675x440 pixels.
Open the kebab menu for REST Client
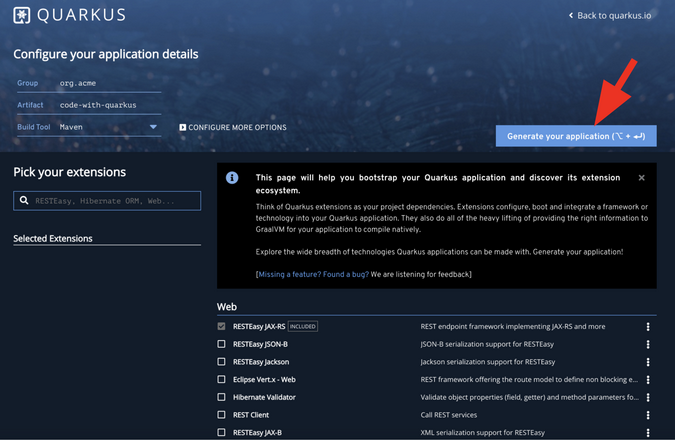click(x=648, y=415)
